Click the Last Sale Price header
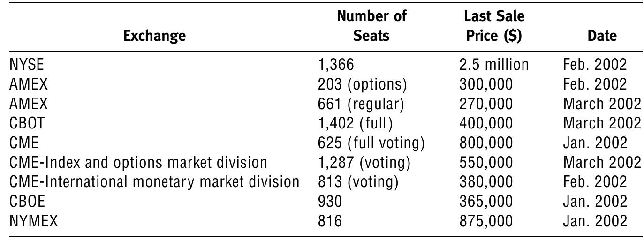Screen dimensions: 644x240 point(494,26)
